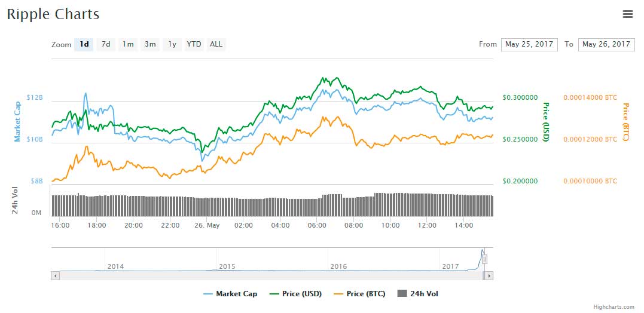Toggle Price (BTC) series in legend
This screenshot has width=644, height=313.
359,294
